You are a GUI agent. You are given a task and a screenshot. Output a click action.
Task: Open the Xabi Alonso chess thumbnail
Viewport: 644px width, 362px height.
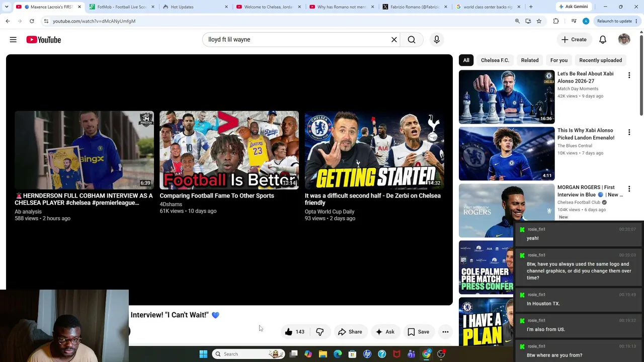click(x=507, y=97)
